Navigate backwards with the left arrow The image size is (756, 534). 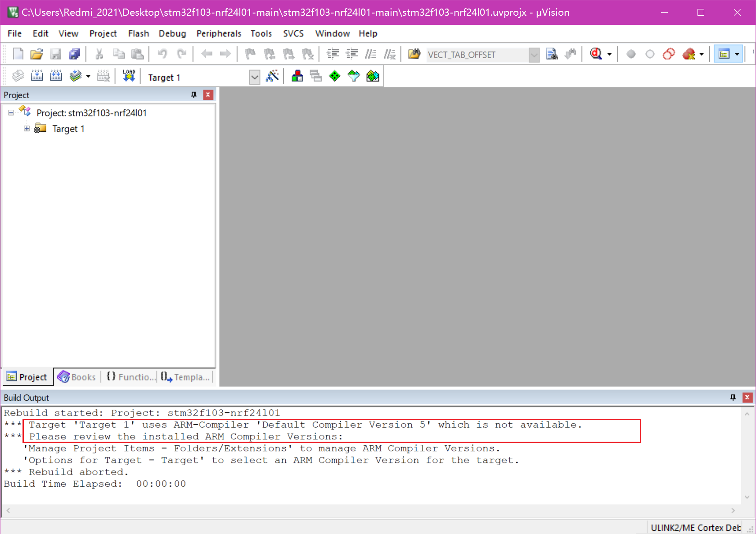coord(207,54)
